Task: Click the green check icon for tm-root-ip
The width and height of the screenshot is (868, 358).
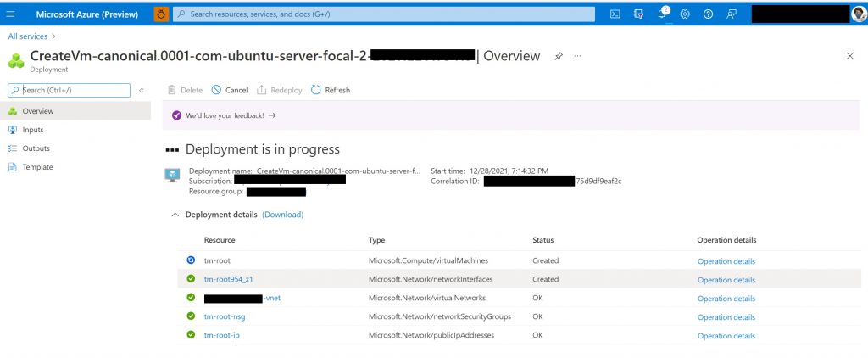Action: [191, 335]
